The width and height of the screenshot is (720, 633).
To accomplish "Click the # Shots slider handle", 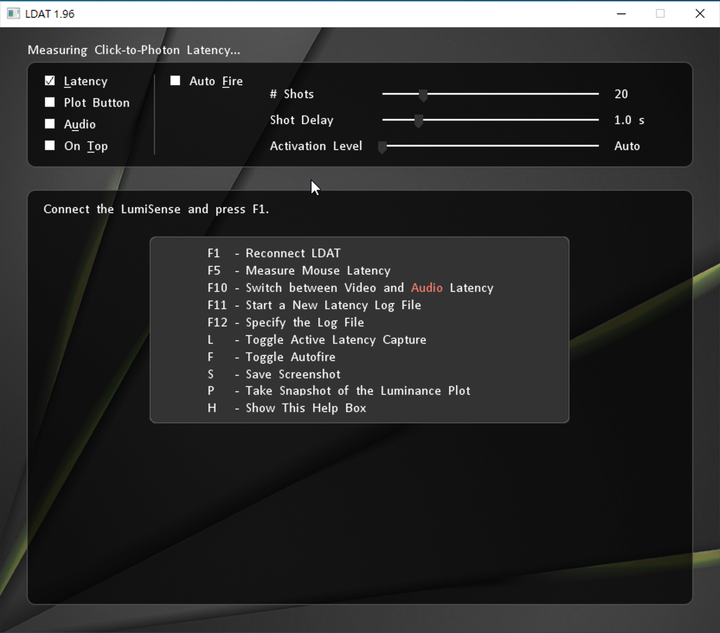I will (x=423, y=95).
